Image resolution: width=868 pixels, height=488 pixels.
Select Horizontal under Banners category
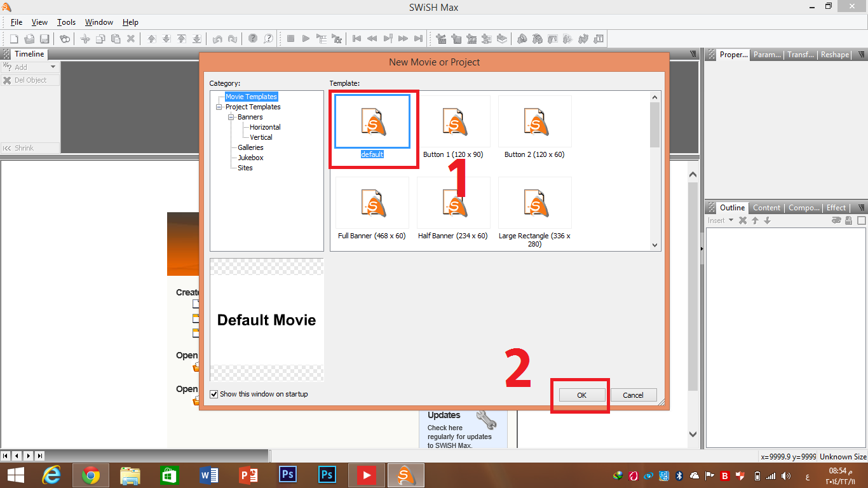[265, 127]
